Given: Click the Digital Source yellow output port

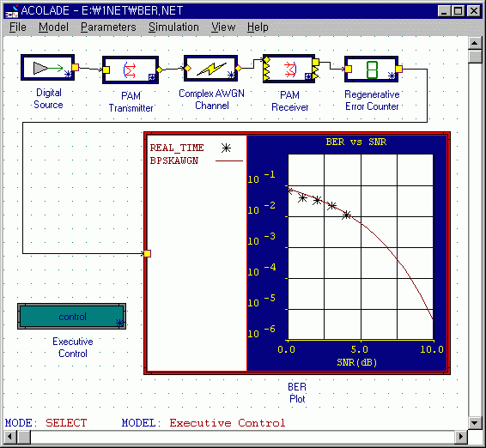Looking at the screenshot, I should pyautogui.click(x=75, y=67).
